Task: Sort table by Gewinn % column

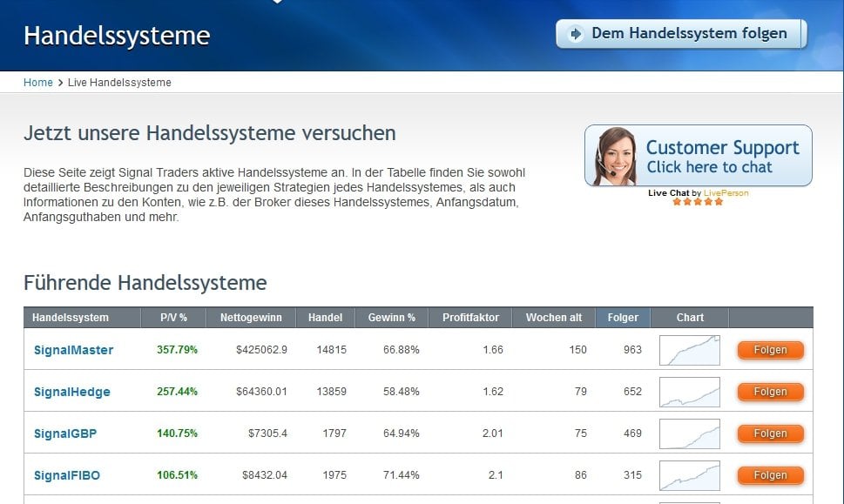Action: tap(391, 318)
